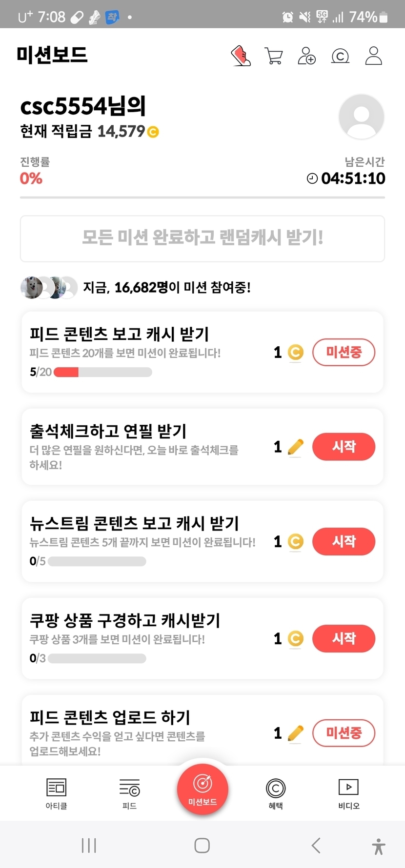405x868 pixels.
Task: Start the 쿠팡 상품 구경하고 mission
Action: 344,638
